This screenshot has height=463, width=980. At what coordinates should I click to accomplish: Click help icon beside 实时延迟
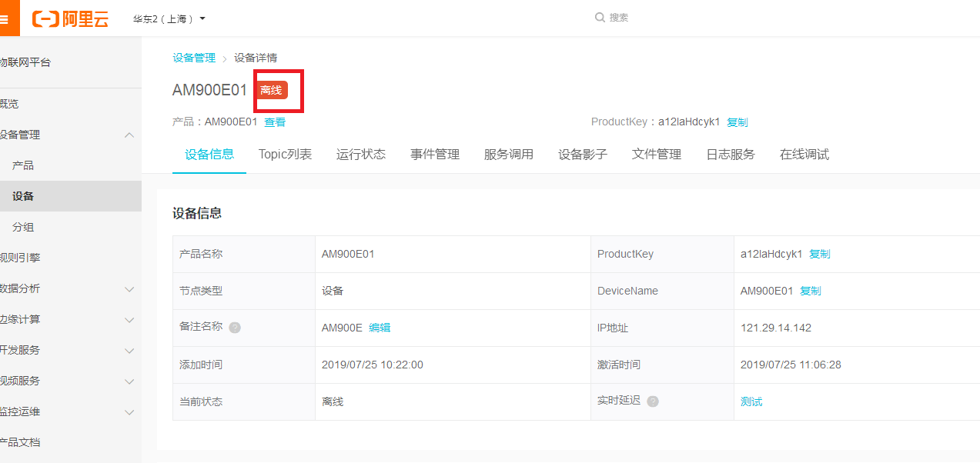click(x=653, y=401)
